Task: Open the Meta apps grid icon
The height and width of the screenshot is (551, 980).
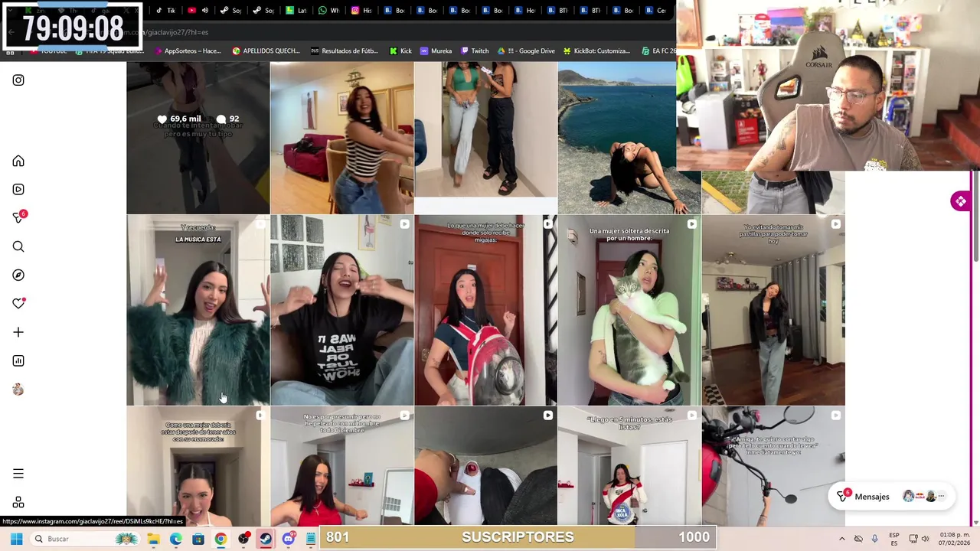Action: [x=18, y=503]
